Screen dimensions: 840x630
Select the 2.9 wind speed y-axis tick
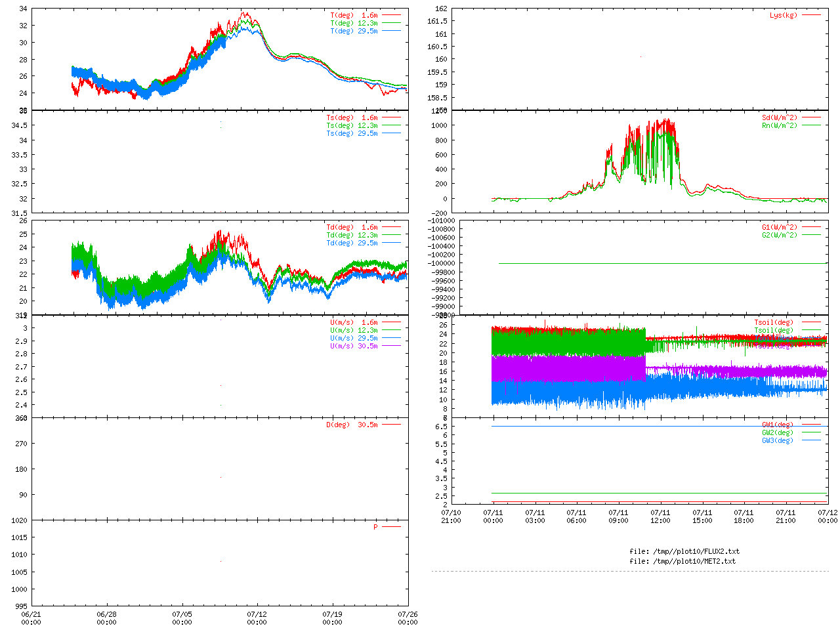22,341
